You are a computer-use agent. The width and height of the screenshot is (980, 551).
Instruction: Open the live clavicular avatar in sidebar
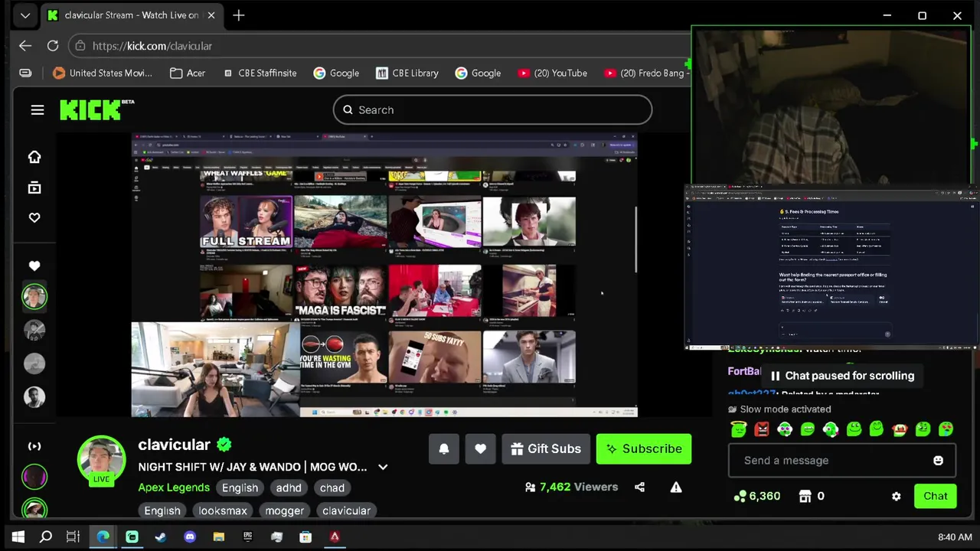coord(34,297)
